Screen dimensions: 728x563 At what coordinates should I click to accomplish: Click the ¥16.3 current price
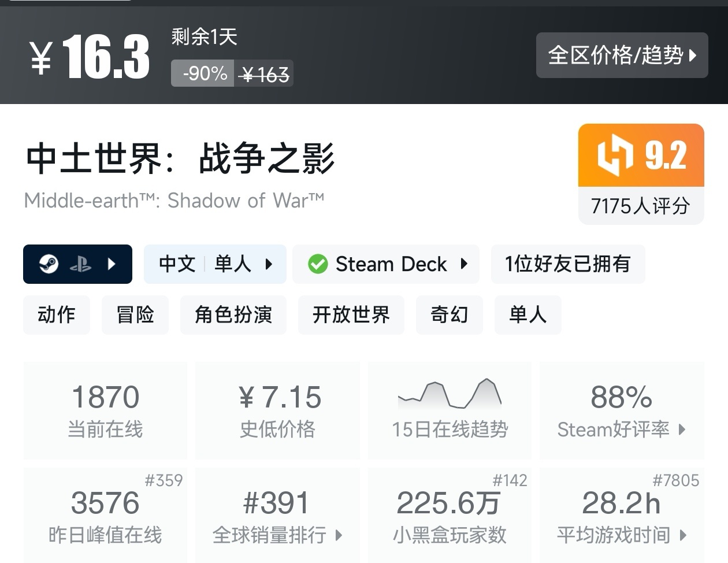click(x=90, y=57)
